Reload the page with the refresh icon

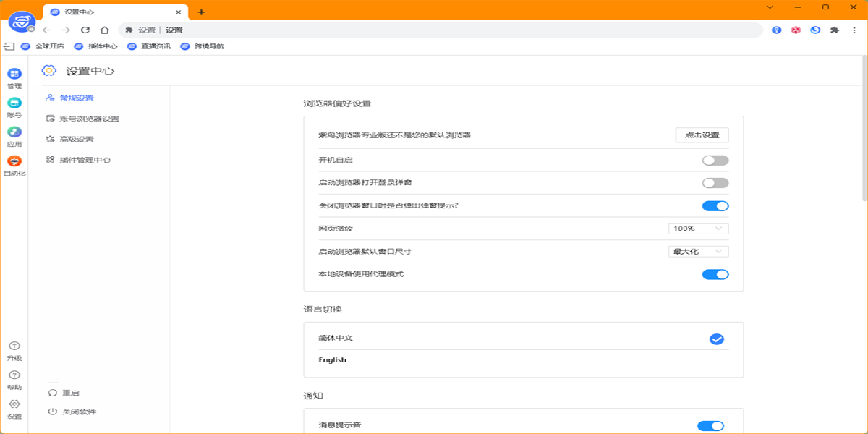[x=85, y=30]
